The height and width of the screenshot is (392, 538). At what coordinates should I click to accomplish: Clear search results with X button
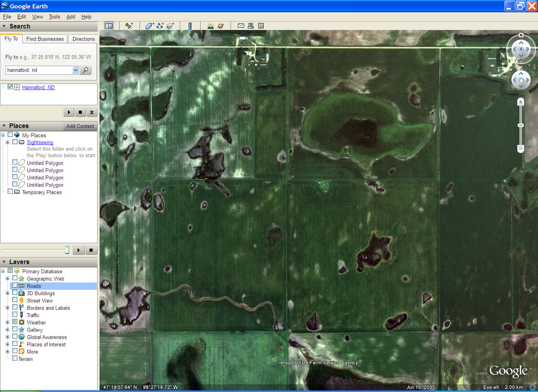click(x=92, y=112)
